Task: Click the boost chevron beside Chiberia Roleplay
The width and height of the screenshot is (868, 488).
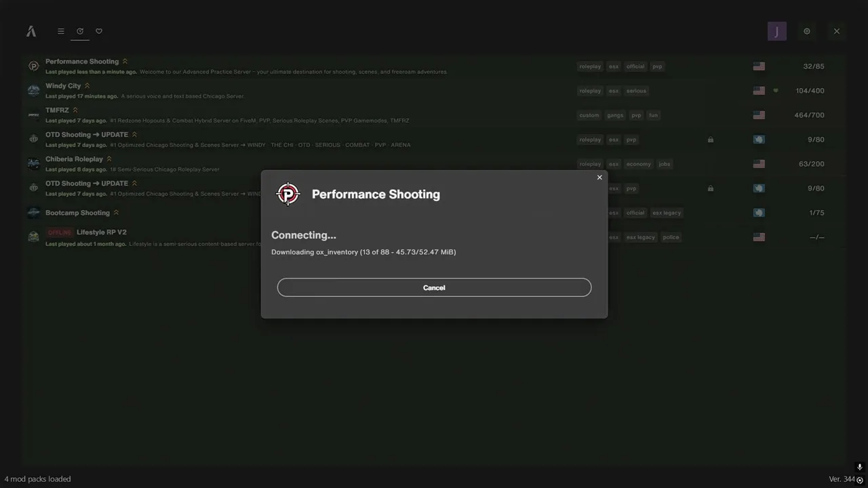Action: coord(109,159)
